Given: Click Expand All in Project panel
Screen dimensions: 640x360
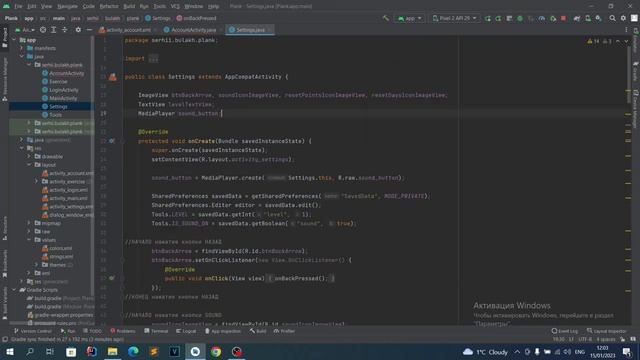Looking at the screenshot, I should pyautogui.click(x=53, y=30).
